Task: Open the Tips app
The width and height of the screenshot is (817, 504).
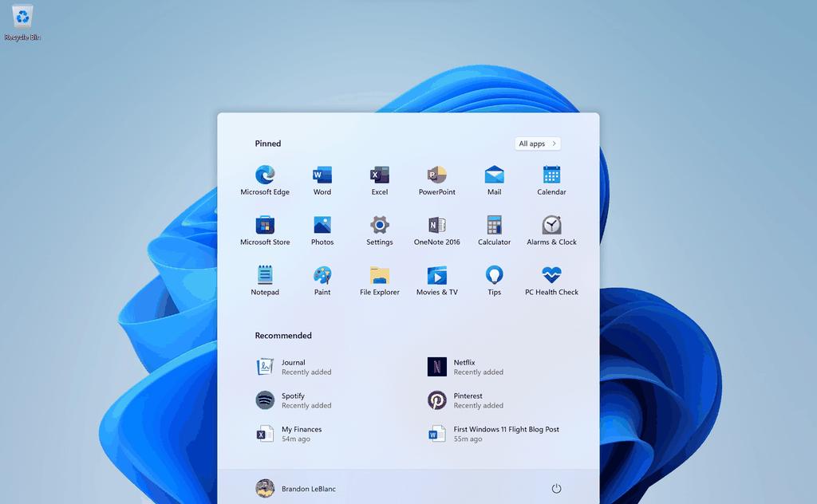Action: click(x=494, y=280)
